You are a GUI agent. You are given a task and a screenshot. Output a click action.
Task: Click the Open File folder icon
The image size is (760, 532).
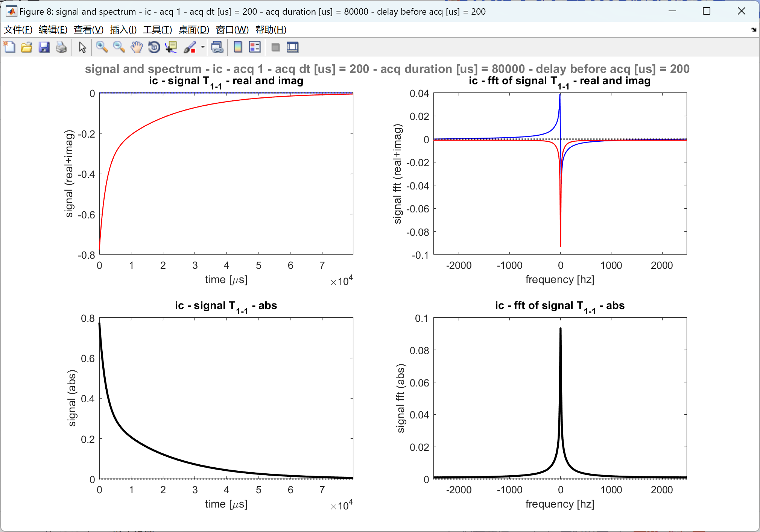coord(27,47)
